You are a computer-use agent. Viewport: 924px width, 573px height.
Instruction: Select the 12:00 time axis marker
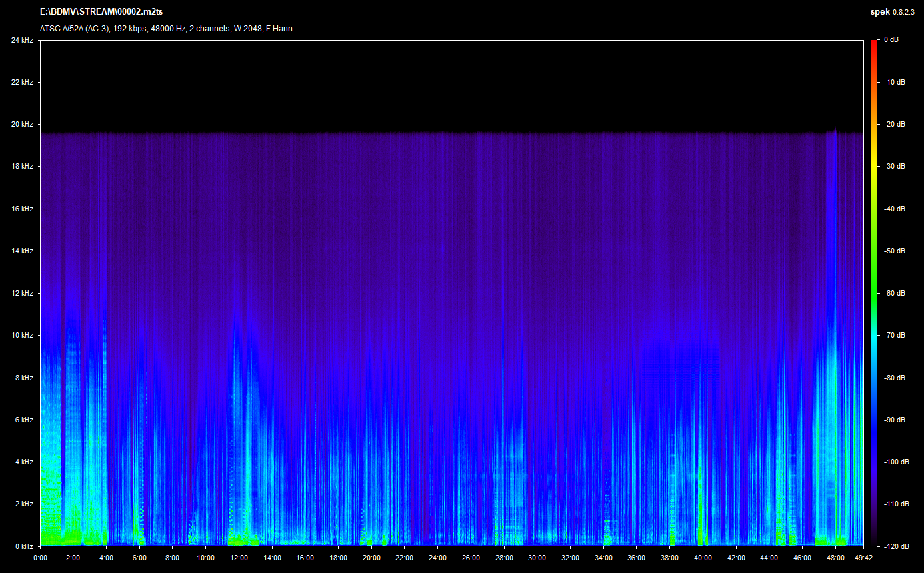[239, 558]
